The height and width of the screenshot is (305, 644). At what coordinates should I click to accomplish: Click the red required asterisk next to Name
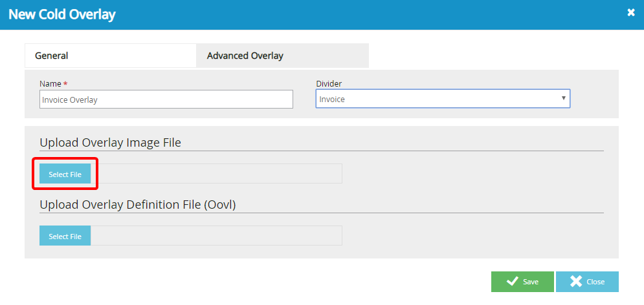65,84
